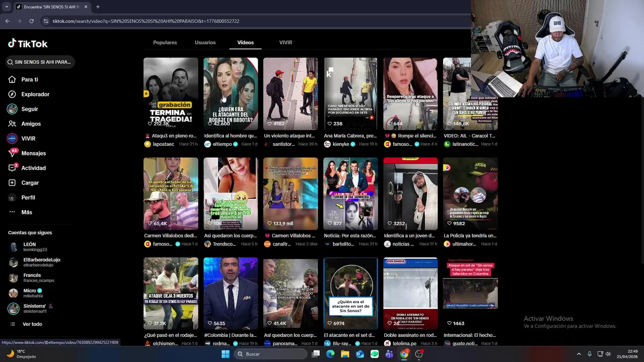Open the Explorador compass icon
The image size is (644, 362).
(x=12, y=94)
